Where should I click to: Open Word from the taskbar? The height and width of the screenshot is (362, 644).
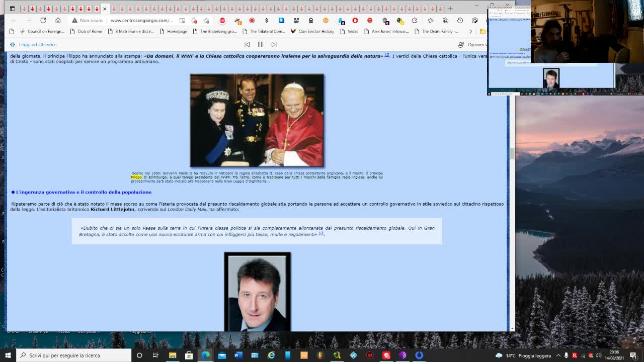click(238, 355)
